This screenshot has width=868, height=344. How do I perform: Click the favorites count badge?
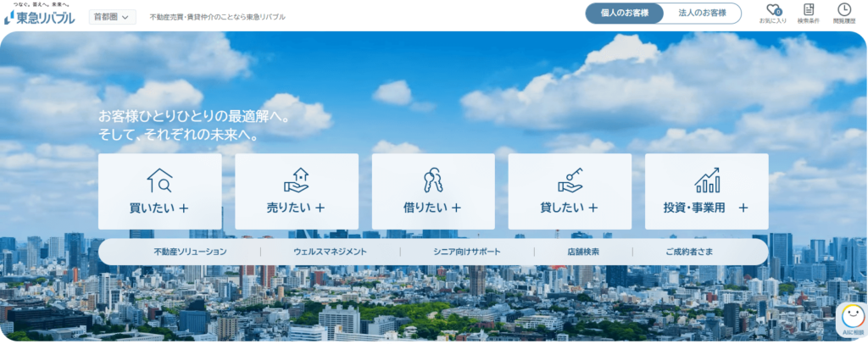point(778,12)
